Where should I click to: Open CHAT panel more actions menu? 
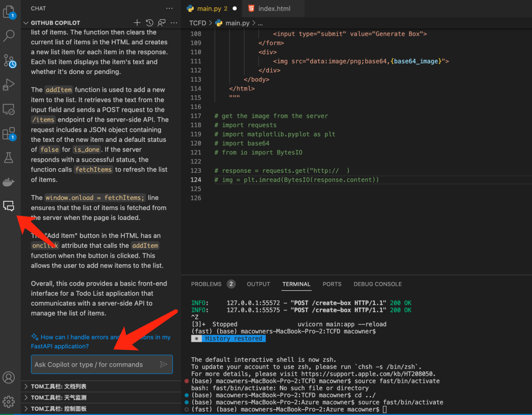coord(169,8)
